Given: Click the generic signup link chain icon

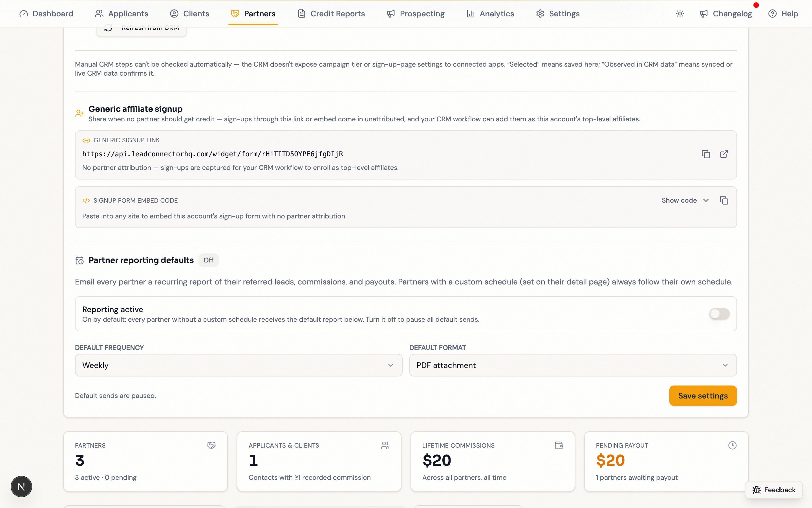Looking at the screenshot, I should [86, 141].
